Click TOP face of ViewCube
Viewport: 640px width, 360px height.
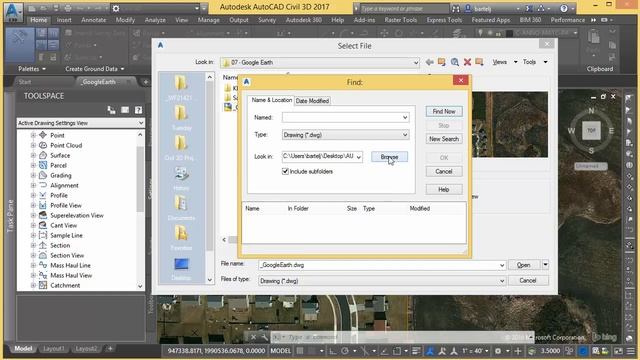pyautogui.click(x=591, y=131)
